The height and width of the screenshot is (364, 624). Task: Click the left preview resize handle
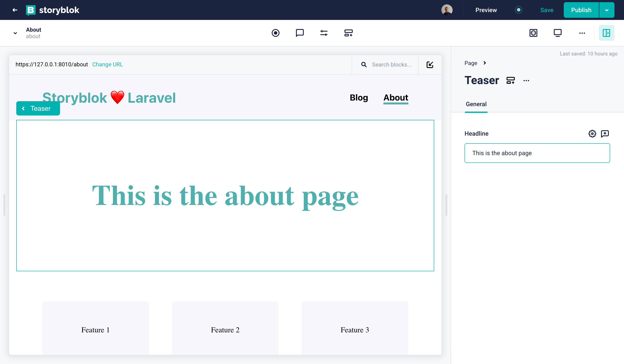pos(4,205)
